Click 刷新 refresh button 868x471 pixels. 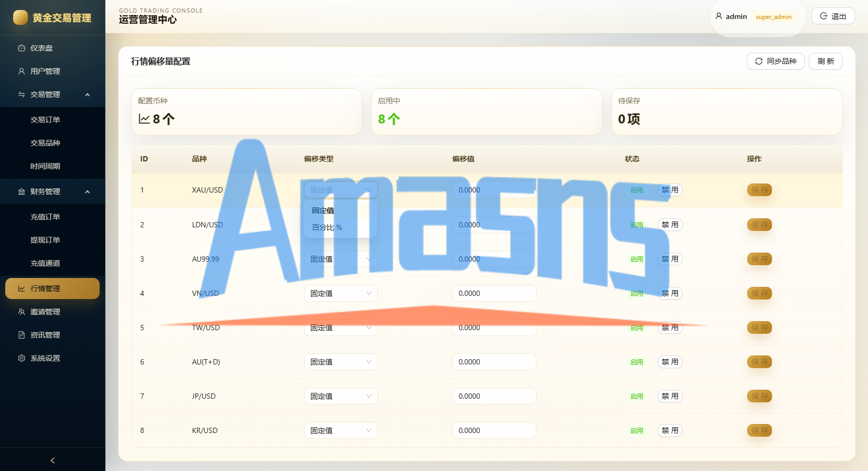(826, 61)
